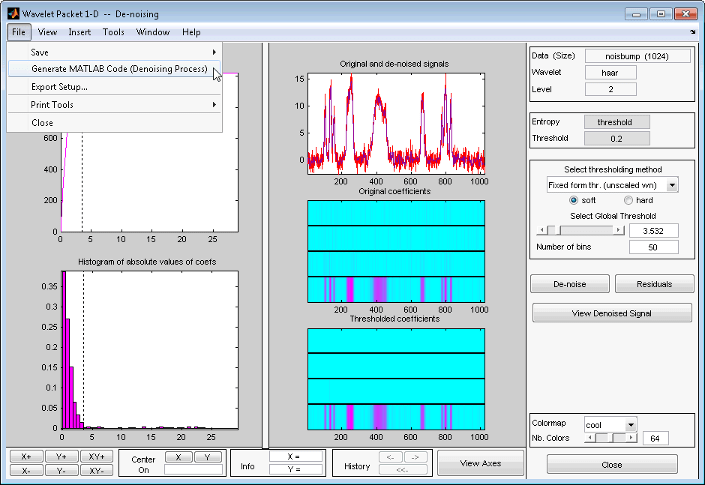
Task: Open the Colormap dropdown
Action: (610, 424)
